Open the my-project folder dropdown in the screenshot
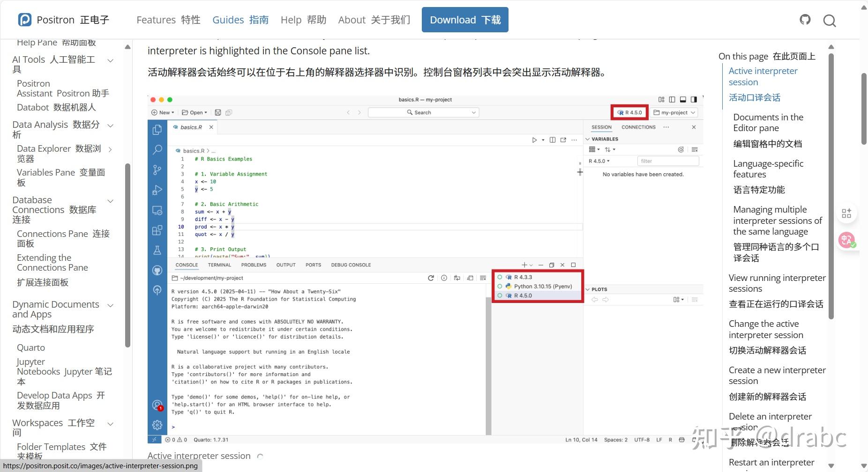The height and width of the screenshot is (472, 868). 674,112
